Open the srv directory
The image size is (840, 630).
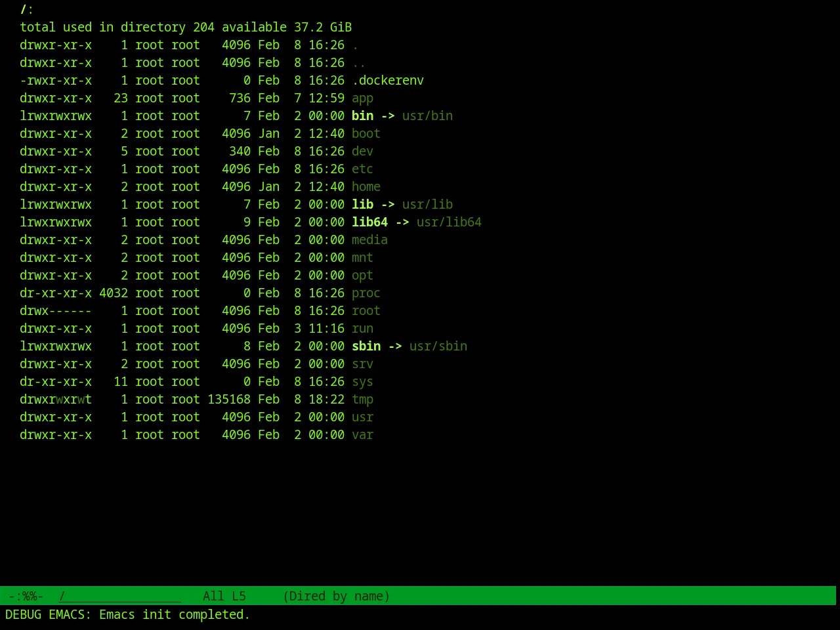[x=362, y=364]
